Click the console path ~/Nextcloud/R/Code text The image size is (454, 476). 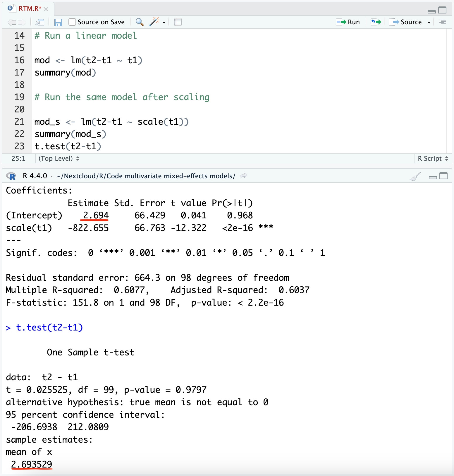tap(146, 176)
